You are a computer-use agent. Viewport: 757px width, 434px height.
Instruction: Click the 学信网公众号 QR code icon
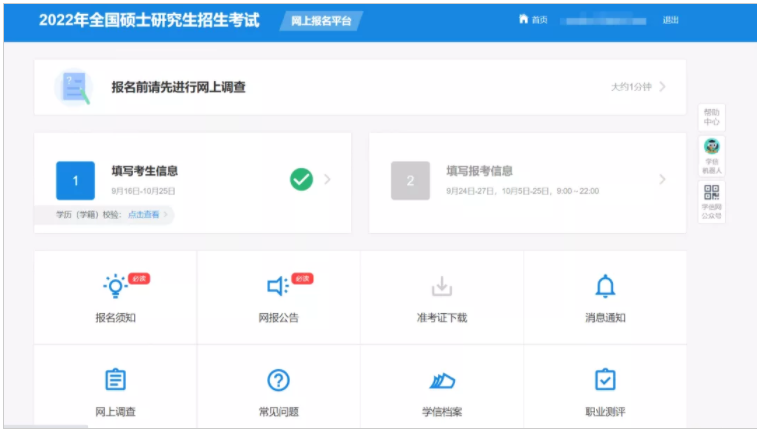(x=712, y=193)
